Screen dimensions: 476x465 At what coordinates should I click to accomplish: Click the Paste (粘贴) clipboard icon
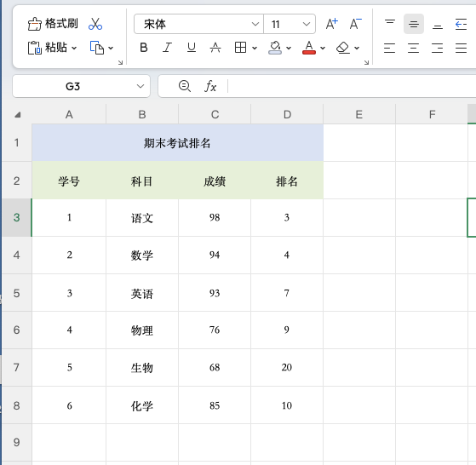[x=34, y=48]
